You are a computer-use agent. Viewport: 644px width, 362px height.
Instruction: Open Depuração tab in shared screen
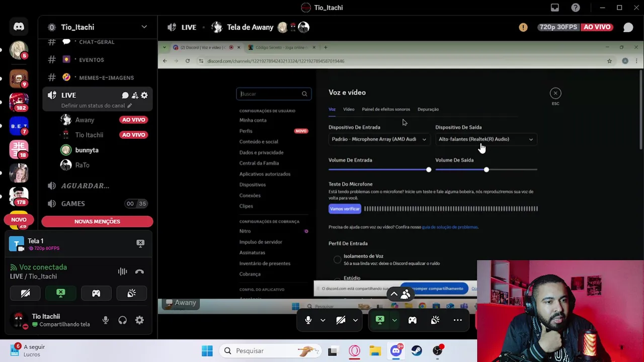click(x=428, y=109)
